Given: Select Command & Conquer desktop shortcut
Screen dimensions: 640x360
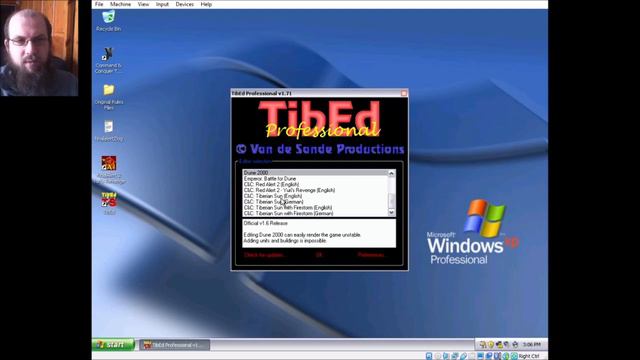Looking at the screenshot, I should [x=108, y=60].
